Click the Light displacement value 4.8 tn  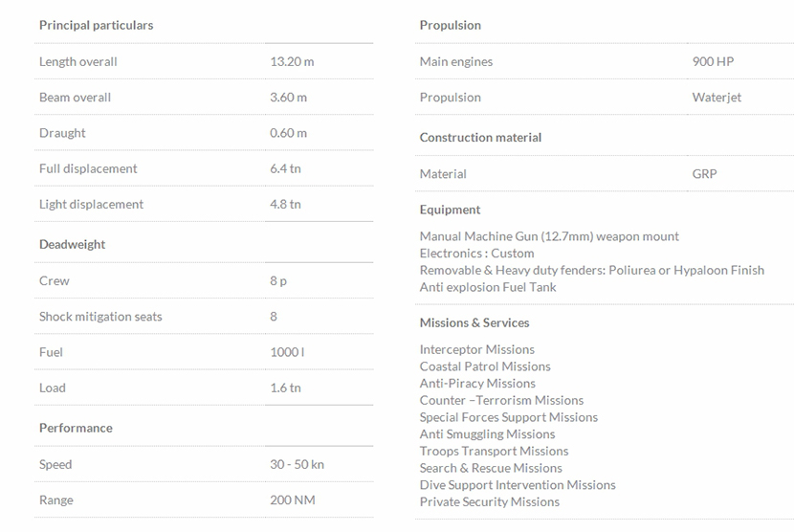285,204
